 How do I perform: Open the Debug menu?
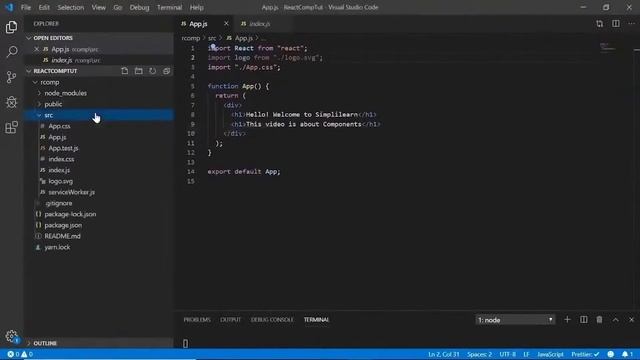click(x=139, y=7)
